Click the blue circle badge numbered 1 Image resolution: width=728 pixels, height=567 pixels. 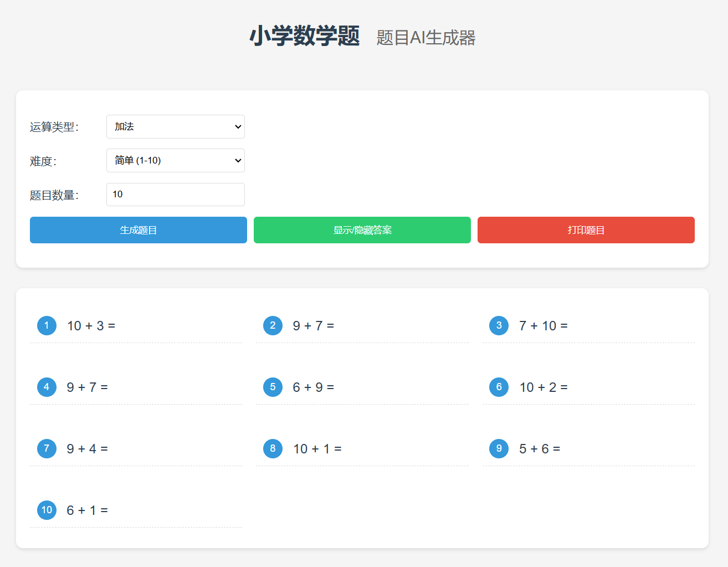coord(47,325)
